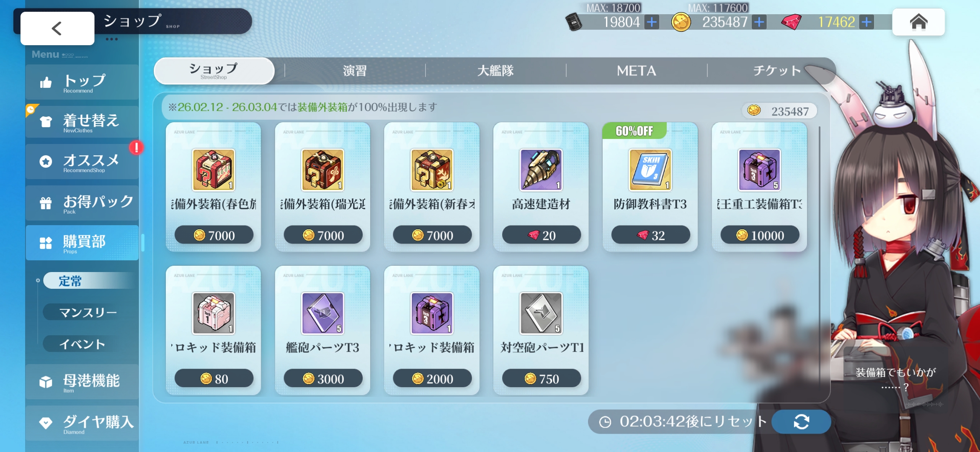Screen dimensions: 980x452
Task: Add gems with the plus icon
Action: (x=867, y=22)
